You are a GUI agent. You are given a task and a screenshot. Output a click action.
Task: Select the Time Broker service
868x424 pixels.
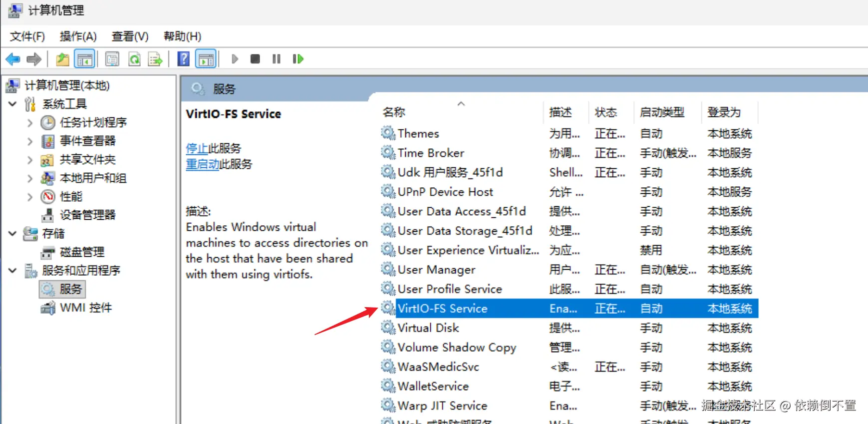point(569,153)
